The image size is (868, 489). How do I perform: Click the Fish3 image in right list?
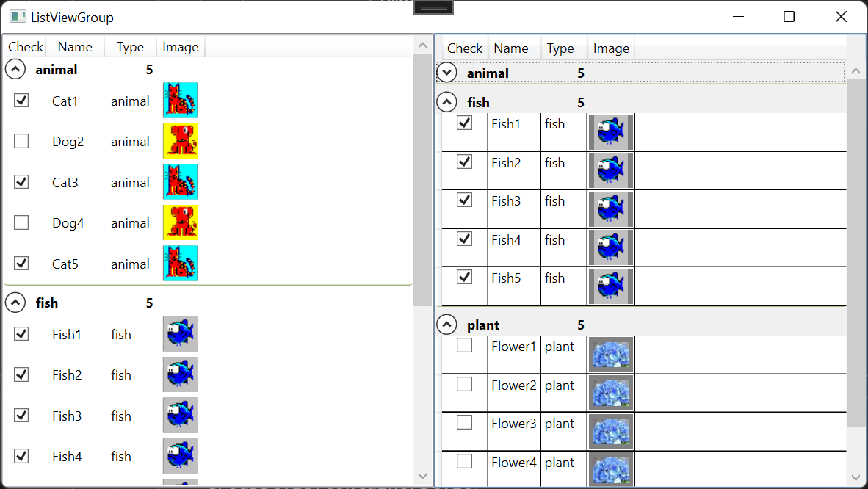[610, 209]
